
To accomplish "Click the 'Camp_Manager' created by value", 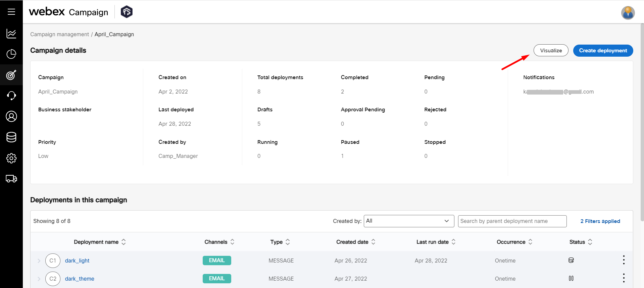I will coord(178,156).
